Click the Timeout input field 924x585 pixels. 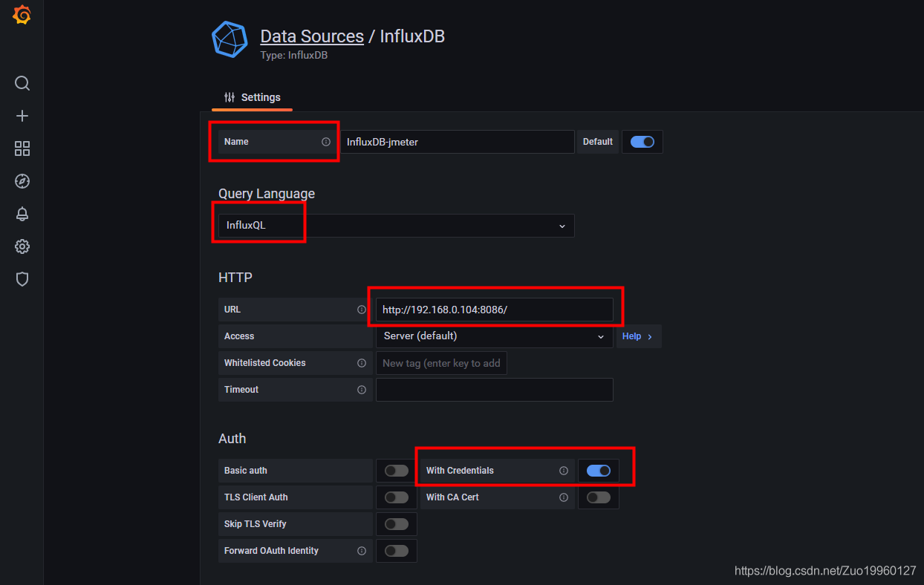point(495,390)
